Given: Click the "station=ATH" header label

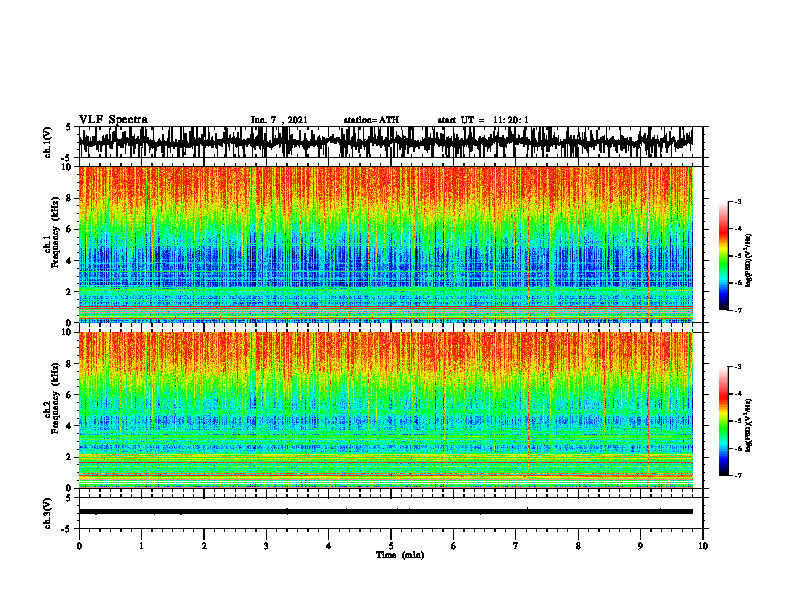Looking at the screenshot, I should coord(371,120).
